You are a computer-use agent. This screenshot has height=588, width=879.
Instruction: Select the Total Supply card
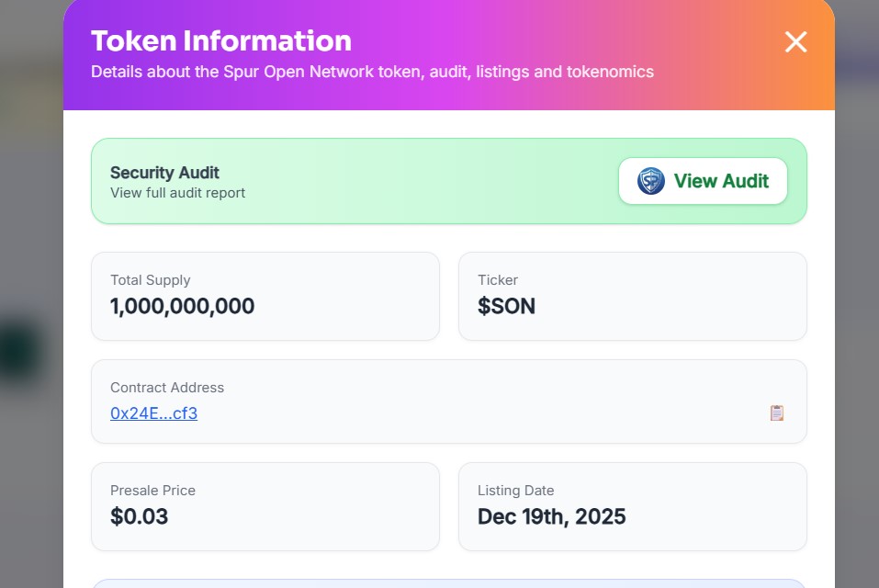(265, 296)
